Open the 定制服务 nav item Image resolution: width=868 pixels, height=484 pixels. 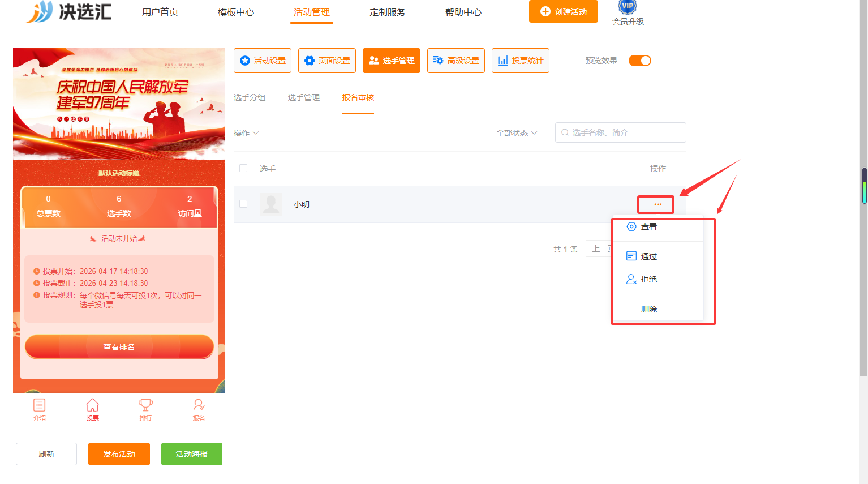click(x=388, y=12)
